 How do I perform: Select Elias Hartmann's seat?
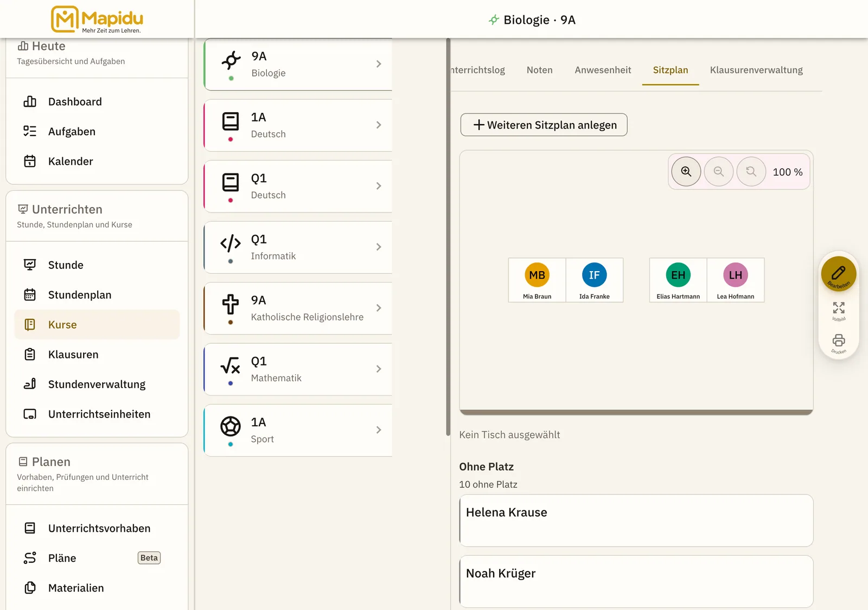(x=678, y=280)
